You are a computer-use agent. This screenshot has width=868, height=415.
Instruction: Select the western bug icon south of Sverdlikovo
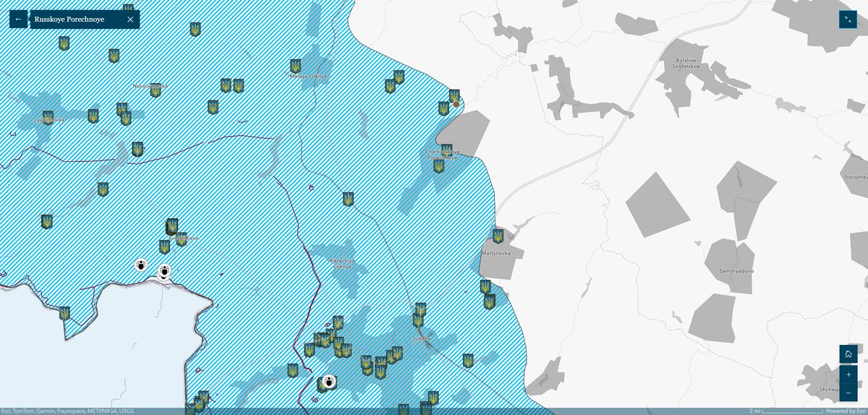(x=141, y=265)
